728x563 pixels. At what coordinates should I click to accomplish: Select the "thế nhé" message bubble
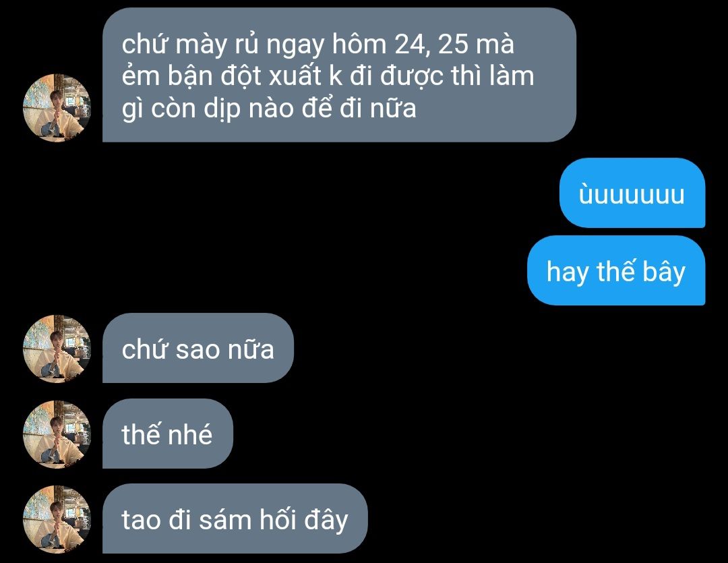click(x=168, y=434)
